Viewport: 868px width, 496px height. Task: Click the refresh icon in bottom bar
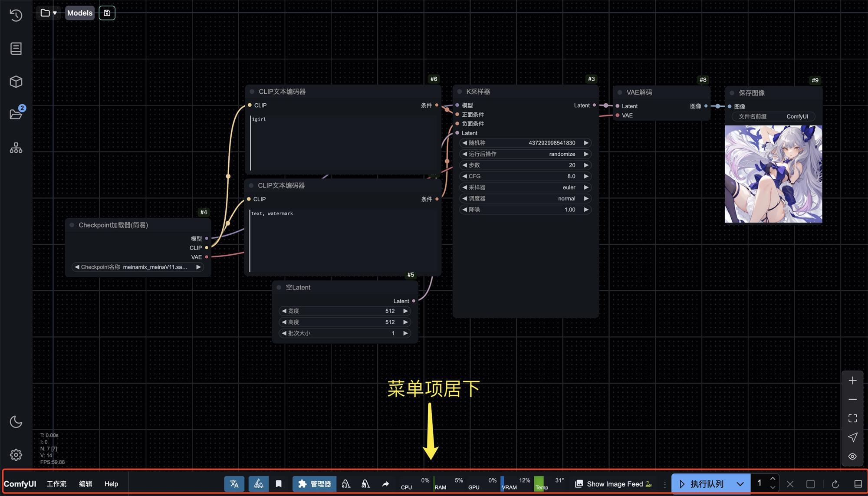point(835,484)
